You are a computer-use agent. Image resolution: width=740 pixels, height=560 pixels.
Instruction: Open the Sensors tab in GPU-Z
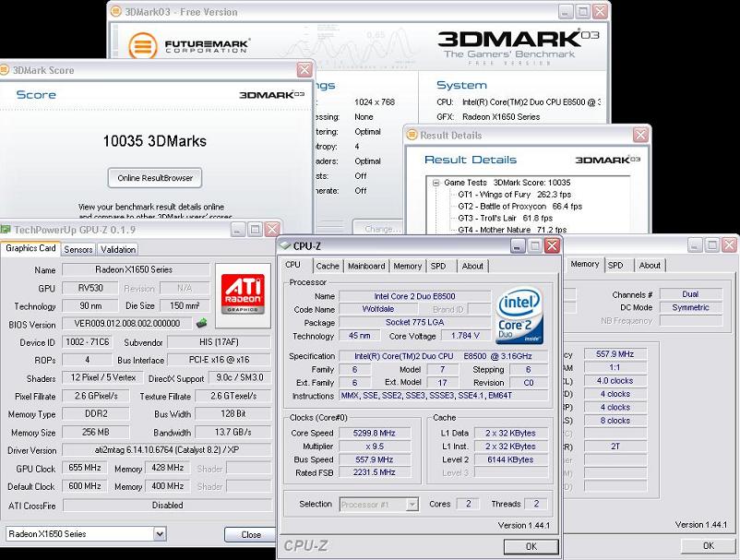pos(78,250)
